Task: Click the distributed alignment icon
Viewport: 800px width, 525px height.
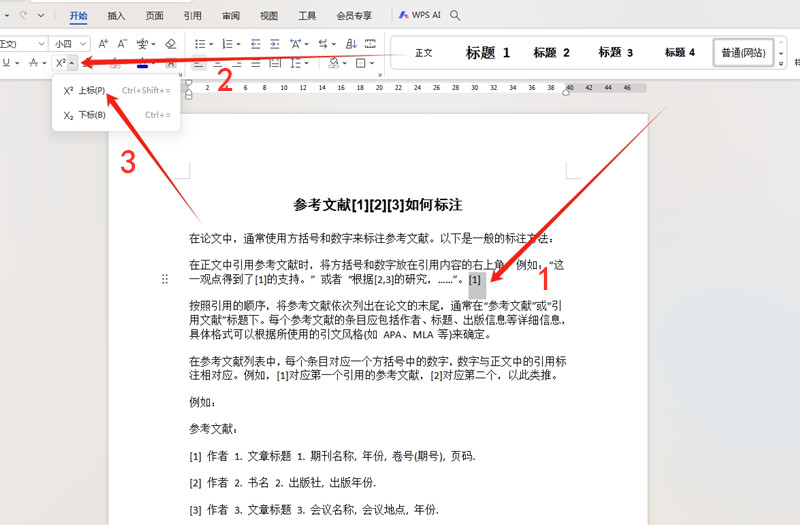Action: (x=275, y=63)
